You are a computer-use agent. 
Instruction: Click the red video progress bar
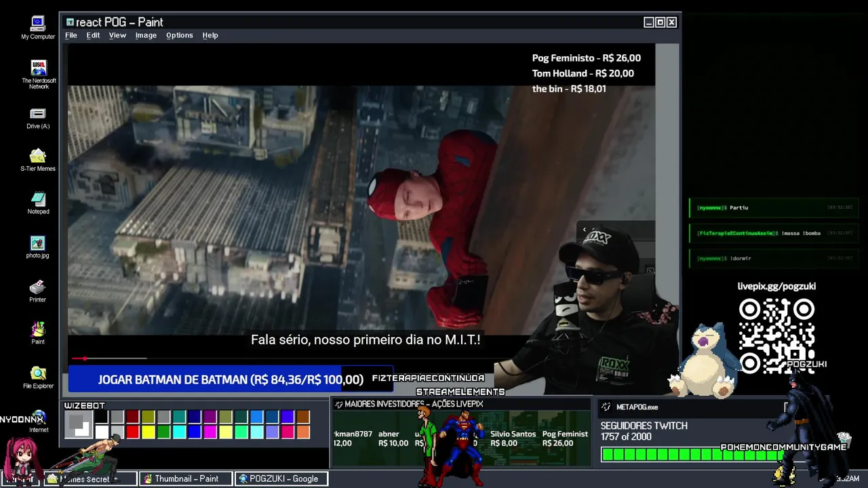80,359
